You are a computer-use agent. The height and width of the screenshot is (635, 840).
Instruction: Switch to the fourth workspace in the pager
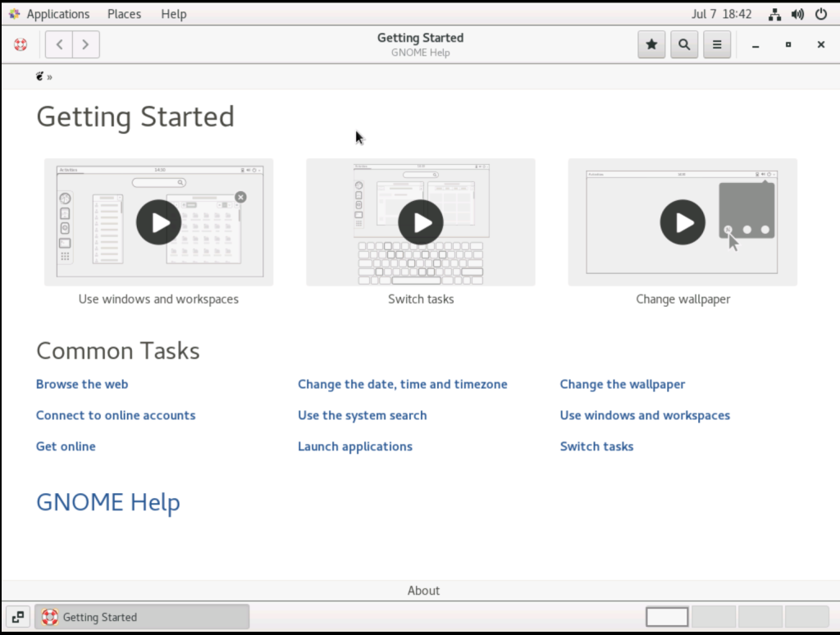coord(807,617)
